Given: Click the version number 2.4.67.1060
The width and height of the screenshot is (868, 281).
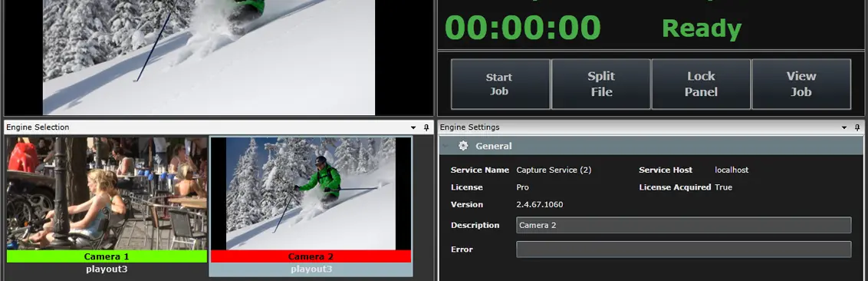Looking at the screenshot, I should point(540,204).
